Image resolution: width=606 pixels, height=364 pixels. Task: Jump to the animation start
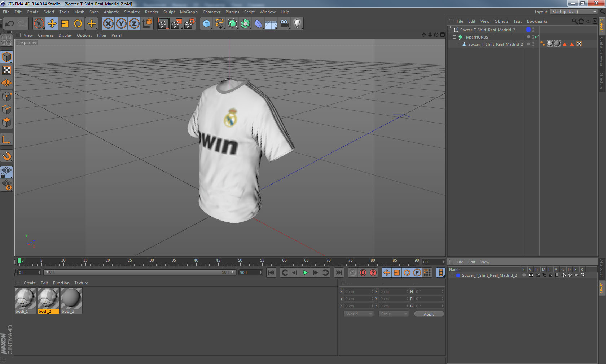pyautogui.click(x=271, y=272)
